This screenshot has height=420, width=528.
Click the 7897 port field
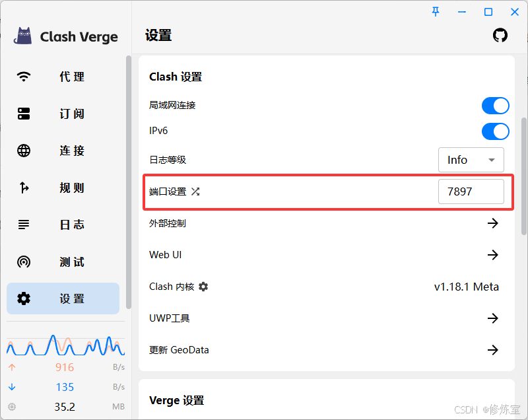pyautogui.click(x=471, y=192)
